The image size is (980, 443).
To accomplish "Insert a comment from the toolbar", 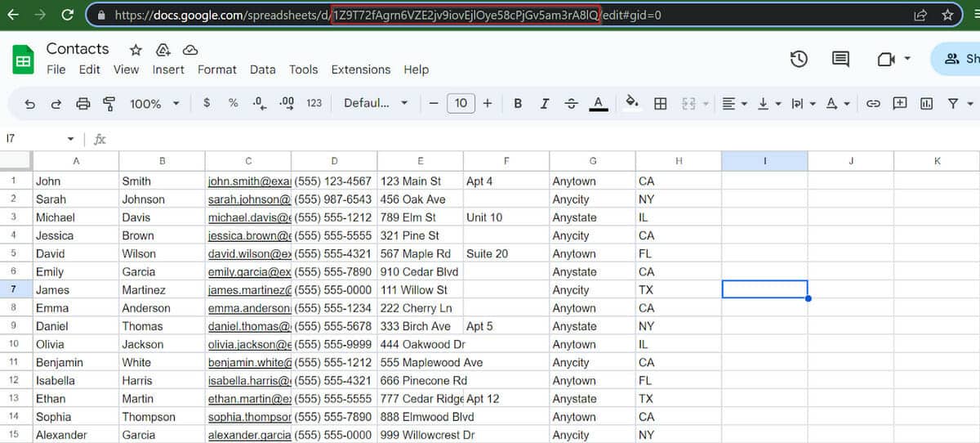I will click(x=900, y=103).
